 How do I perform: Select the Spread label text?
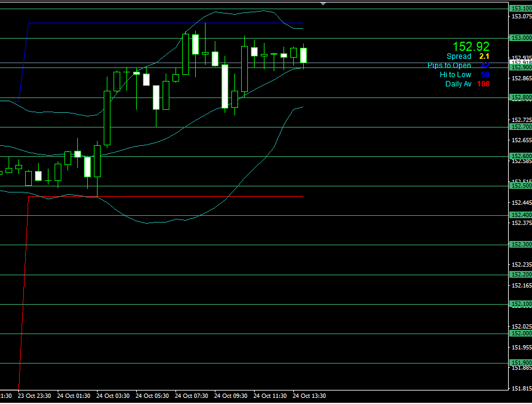[x=458, y=56]
